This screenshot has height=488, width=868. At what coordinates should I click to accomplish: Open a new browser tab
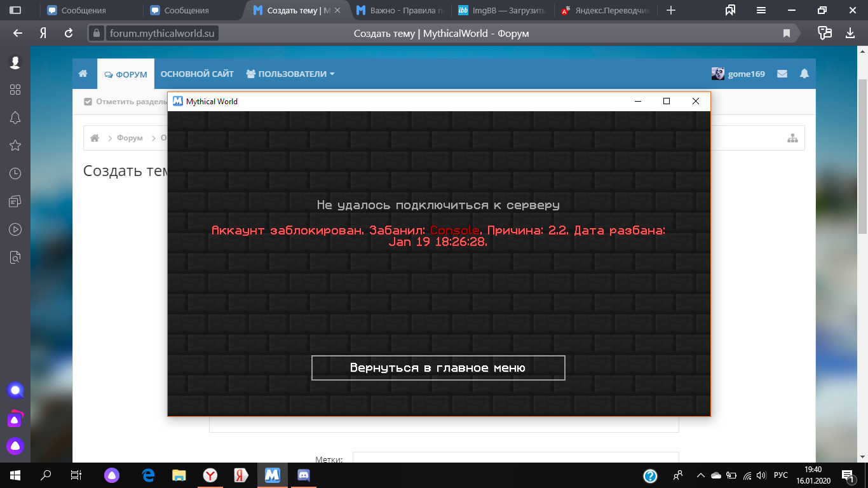(x=671, y=10)
